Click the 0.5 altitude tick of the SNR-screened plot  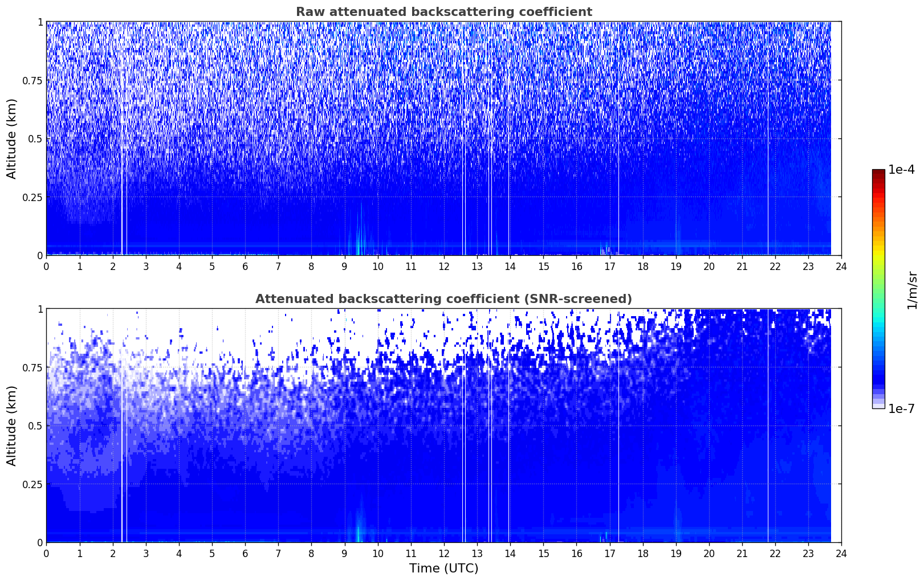coord(36,425)
